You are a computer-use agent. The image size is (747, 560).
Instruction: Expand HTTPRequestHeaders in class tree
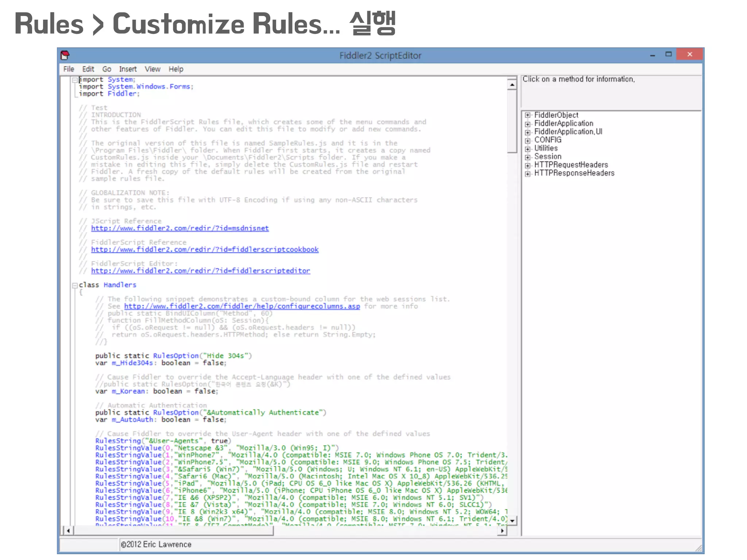pos(527,166)
